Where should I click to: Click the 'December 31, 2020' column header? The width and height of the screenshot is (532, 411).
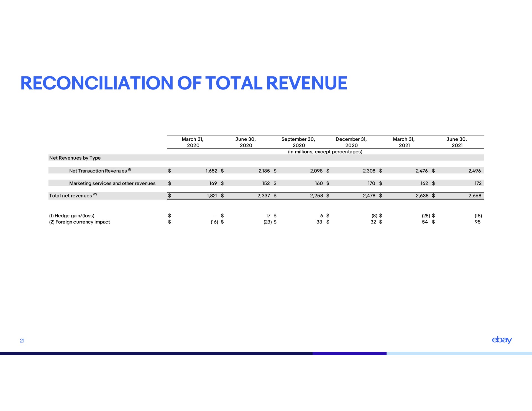pyautogui.click(x=351, y=142)
